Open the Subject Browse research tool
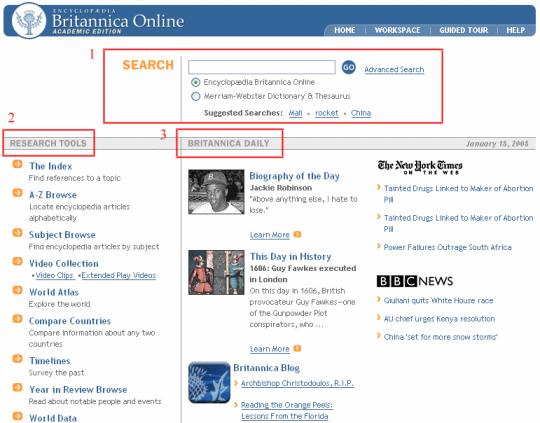540x423 pixels. 62,235
